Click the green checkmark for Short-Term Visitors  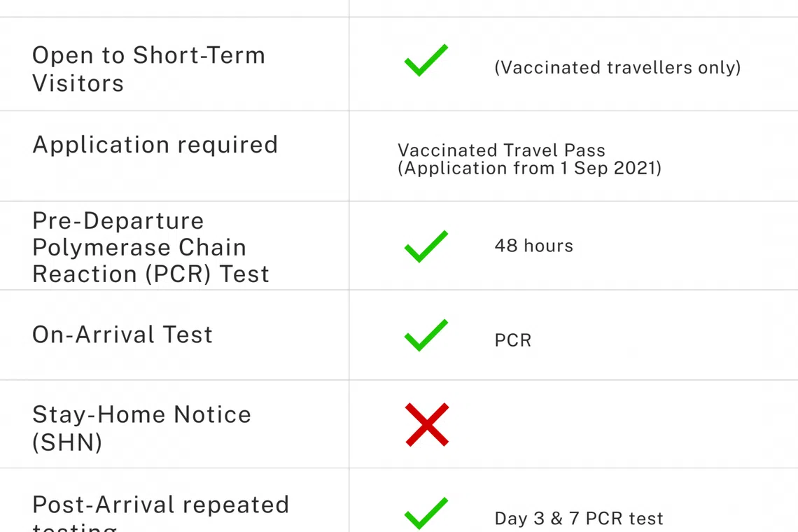point(426,60)
